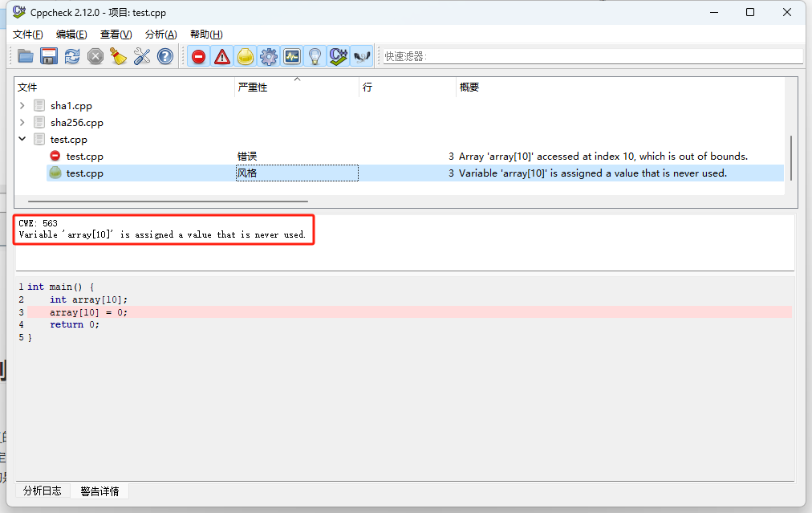
Task: Click the document icon of test.cpp parent
Action: pos(39,140)
